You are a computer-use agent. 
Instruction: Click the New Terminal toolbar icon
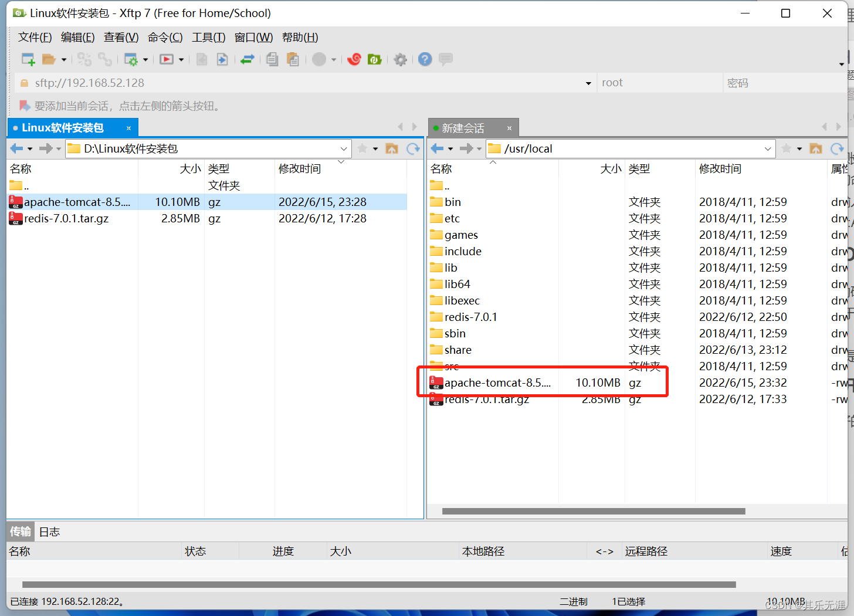click(167, 59)
